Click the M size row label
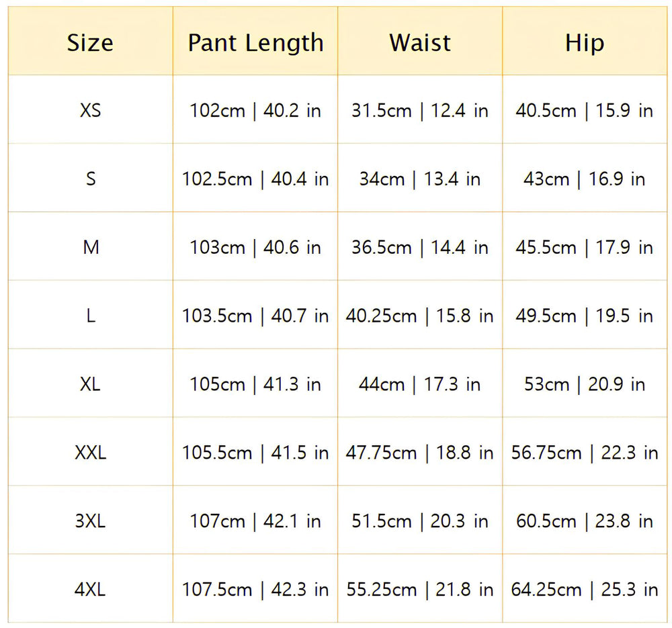Image resolution: width=672 pixels, height=628 pixels. coord(90,248)
